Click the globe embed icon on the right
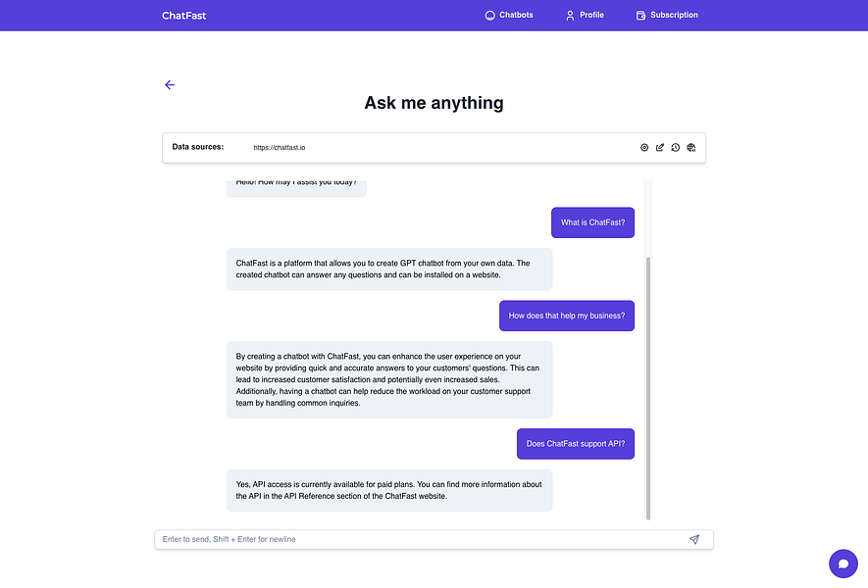868x588 pixels. [x=690, y=147]
